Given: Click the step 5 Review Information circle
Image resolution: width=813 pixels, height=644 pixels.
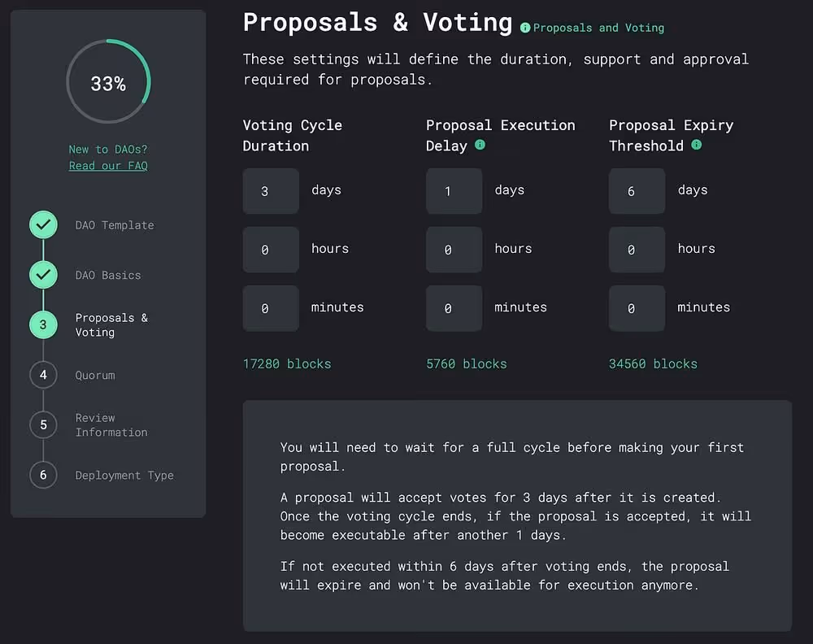Looking at the screenshot, I should [43, 424].
